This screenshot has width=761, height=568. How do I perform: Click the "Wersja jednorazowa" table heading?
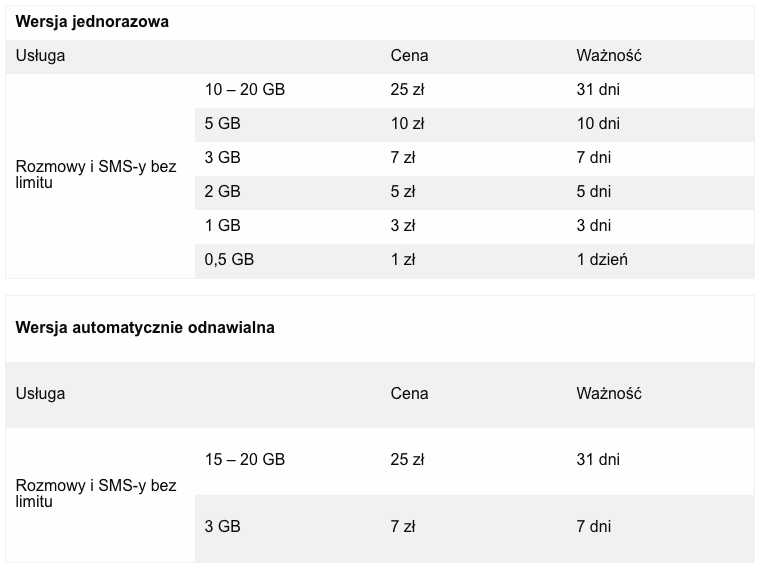[x=92, y=22]
